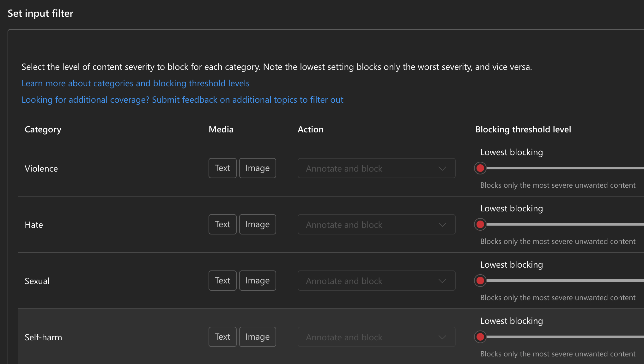Toggle Image media for Sexual category
The width and height of the screenshot is (644, 364).
pos(258,281)
